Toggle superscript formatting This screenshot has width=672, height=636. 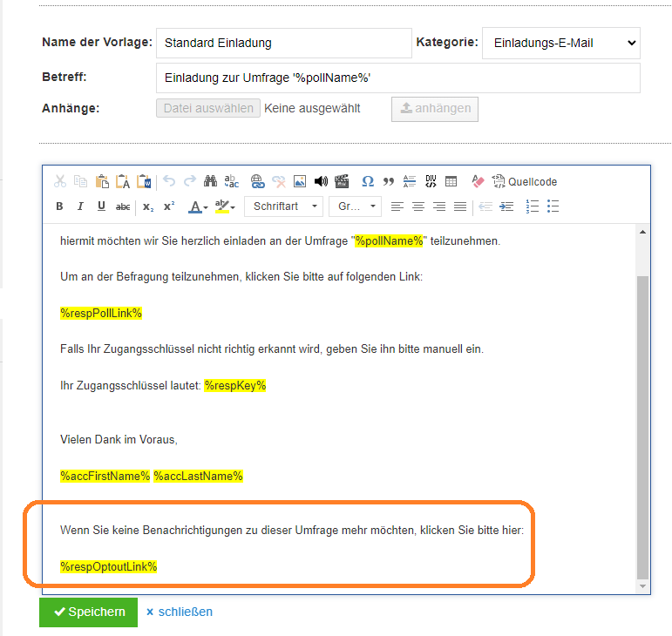pyautogui.click(x=169, y=206)
